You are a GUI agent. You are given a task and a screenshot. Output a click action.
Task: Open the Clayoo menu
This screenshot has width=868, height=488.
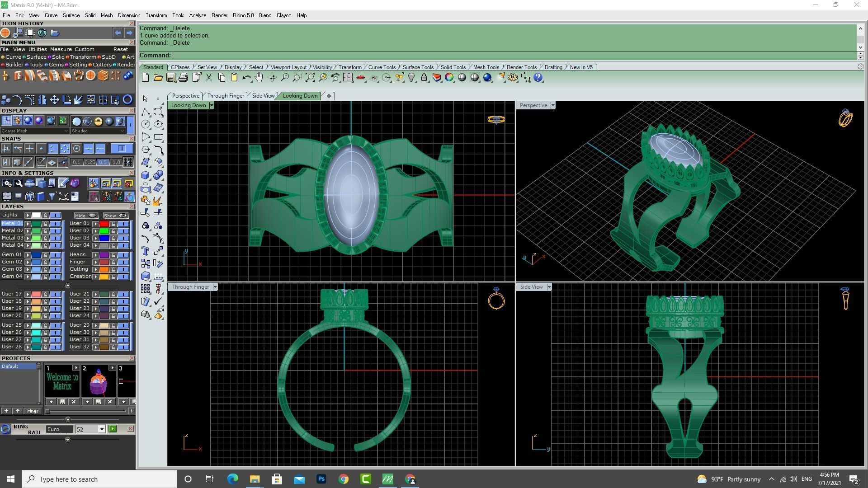click(x=284, y=15)
